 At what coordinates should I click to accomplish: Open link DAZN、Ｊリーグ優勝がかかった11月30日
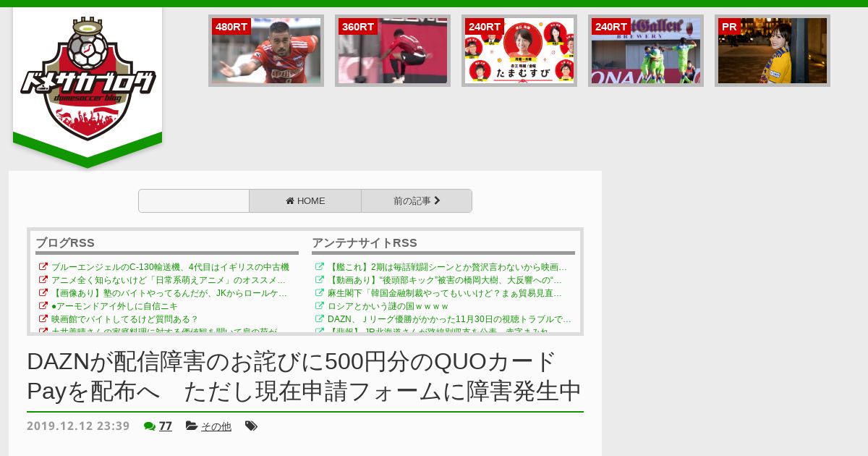click(449, 319)
